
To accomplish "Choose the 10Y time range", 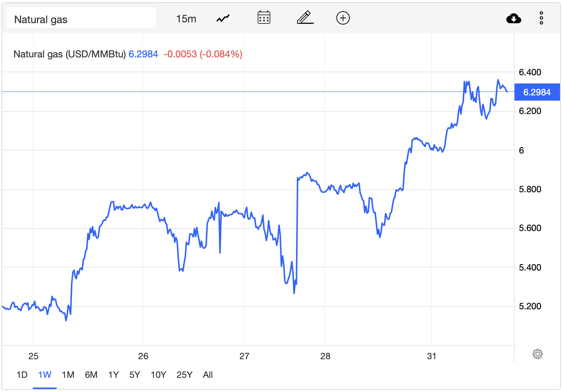I will click(x=158, y=375).
